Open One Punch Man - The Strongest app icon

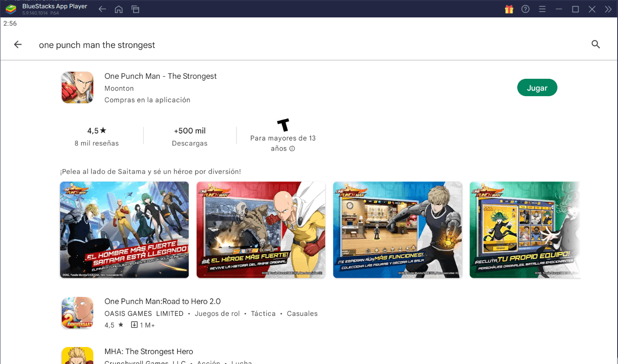pyautogui.click(x=78, y=87)
